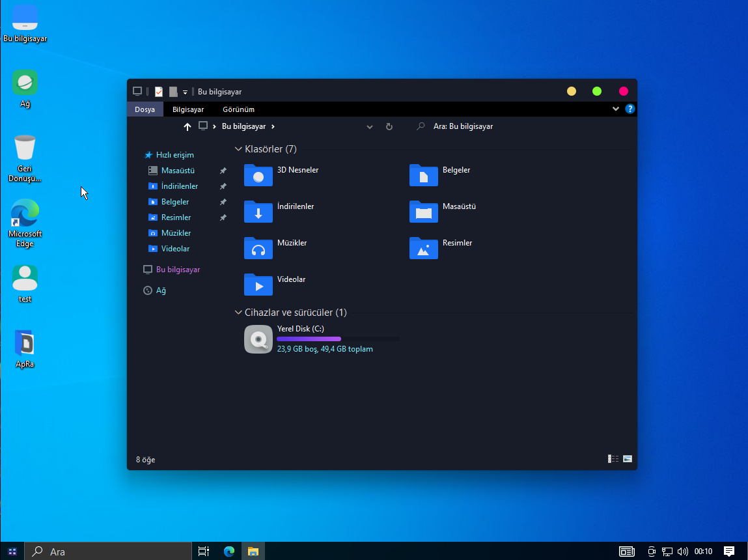The image size is (748, 560).
Task: Expand the breadcrumb arrow after Bu bilgisayar
Action: point(273,126)
